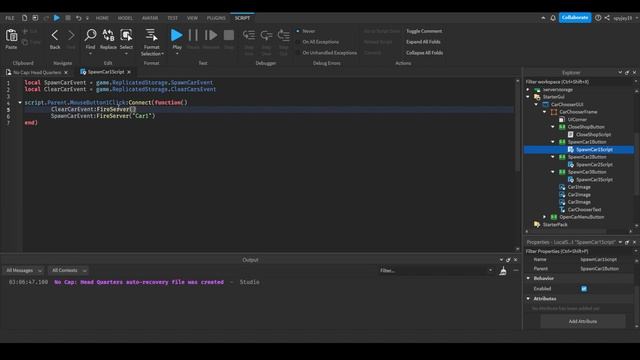The height and width of the screenshot is (360, 640).
Task: Click the Add Attribute button
Action: click(583, 322)
